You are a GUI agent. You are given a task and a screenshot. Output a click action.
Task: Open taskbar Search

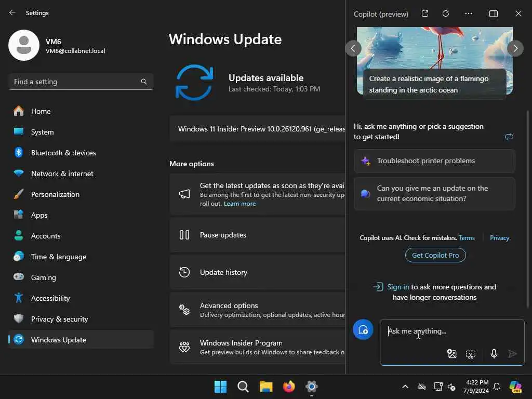(243, 387)
